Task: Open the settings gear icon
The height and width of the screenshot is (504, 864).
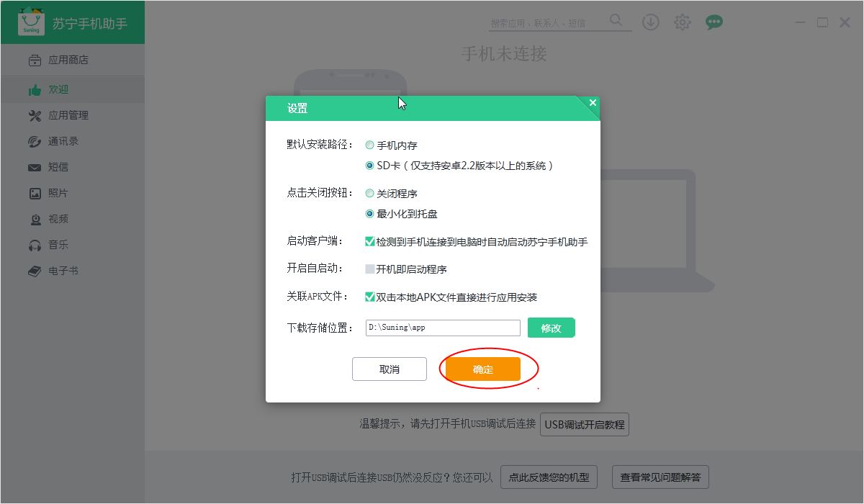Action: (683, 22)
